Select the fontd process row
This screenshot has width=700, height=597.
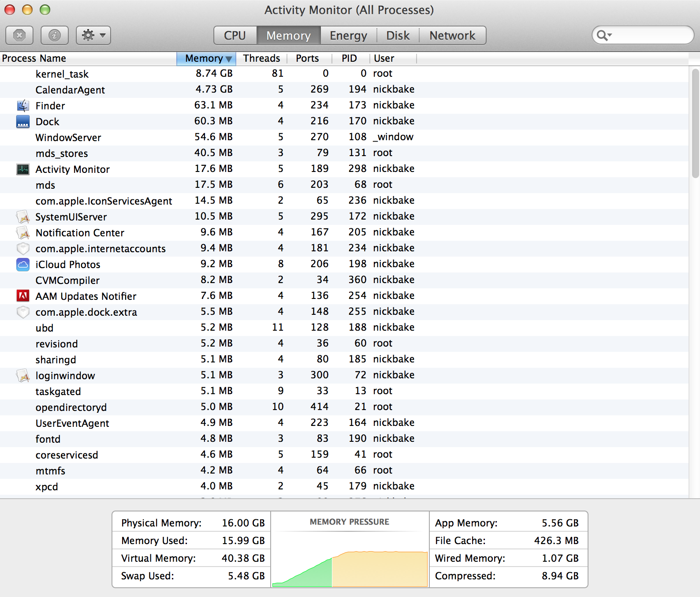344,439
